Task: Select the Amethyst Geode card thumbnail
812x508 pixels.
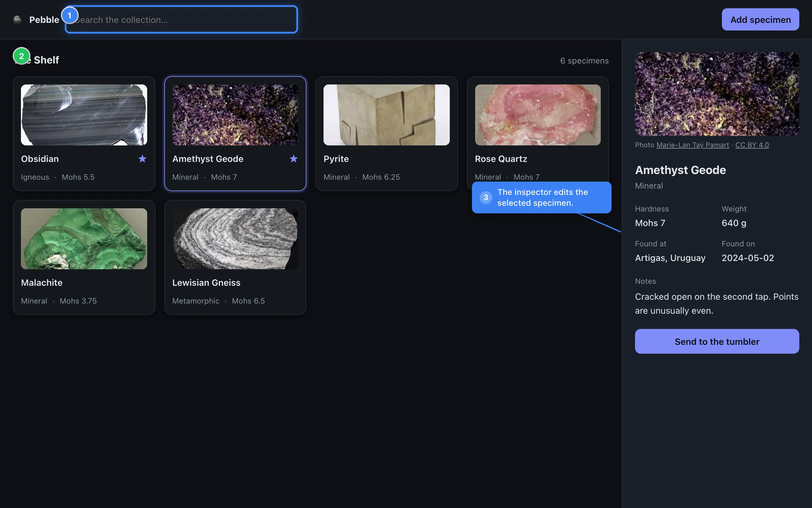Action: click(235, 115)
